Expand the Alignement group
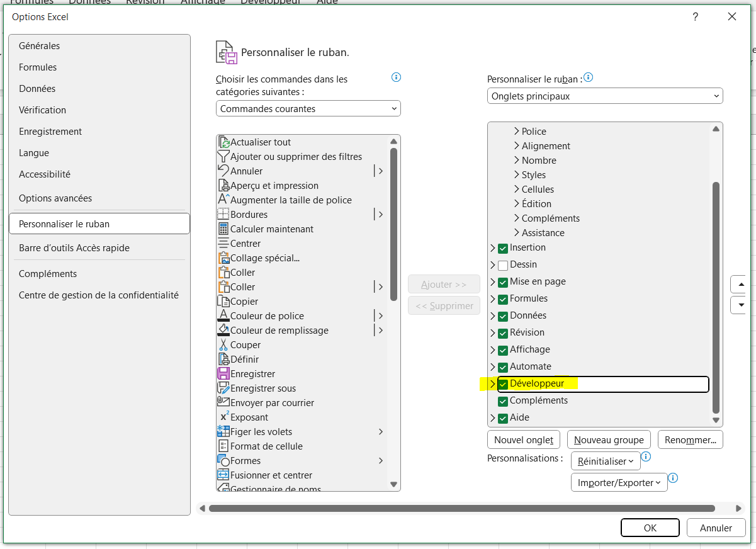 click(x=517, y=146)
